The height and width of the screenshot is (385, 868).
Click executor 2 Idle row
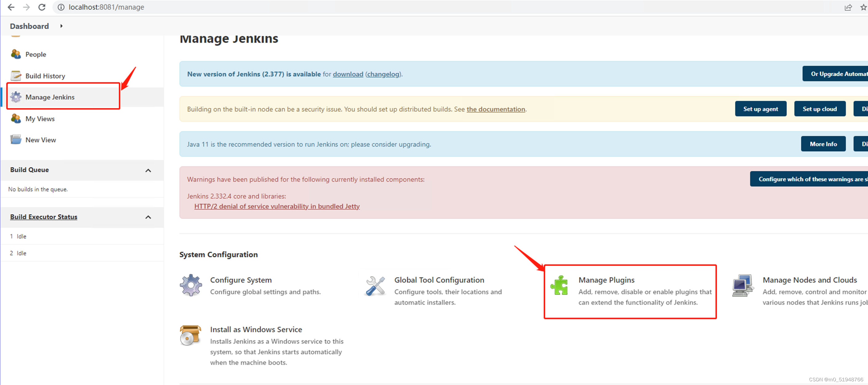click(82, 253)
